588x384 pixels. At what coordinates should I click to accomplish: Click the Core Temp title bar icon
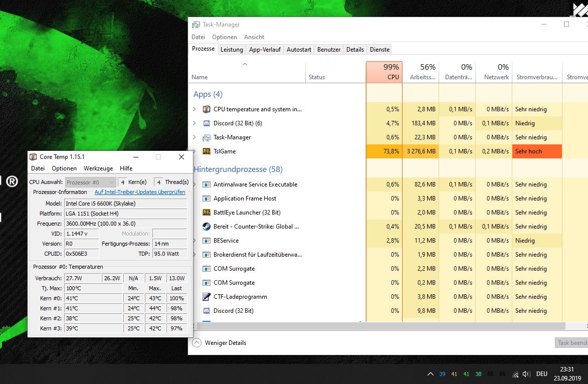(x=34, y=157)
